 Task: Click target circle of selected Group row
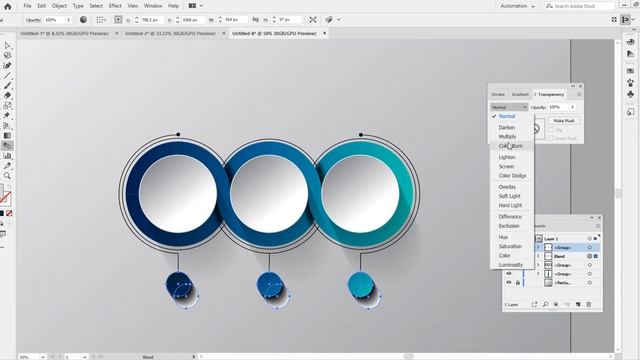(x=589, y=248)
